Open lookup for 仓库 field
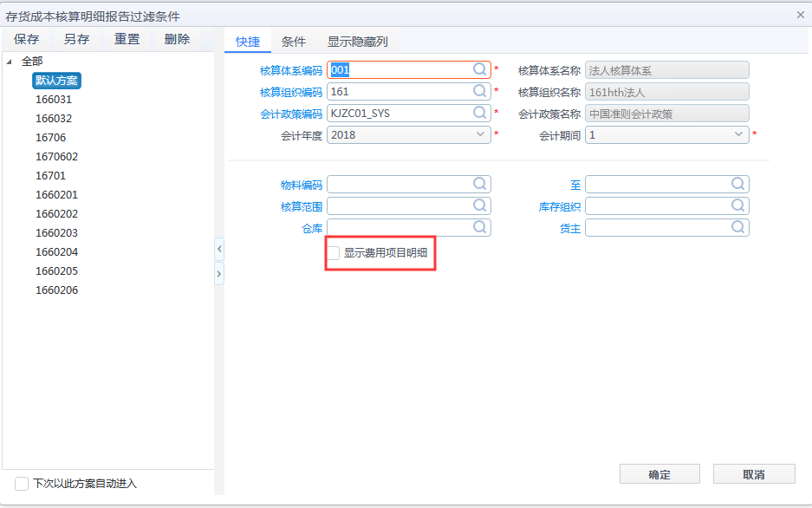Image resolution: width=812 pixels, height=508 pixels. (480, 226)
